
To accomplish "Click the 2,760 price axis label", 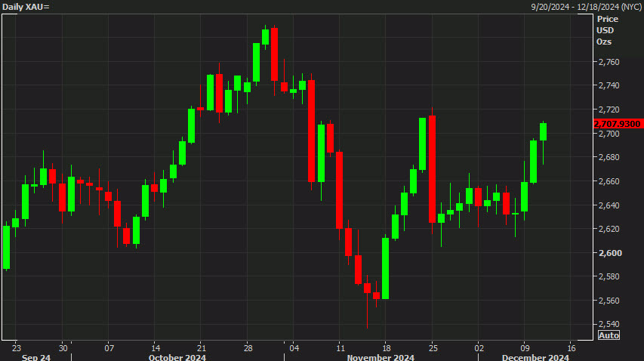I will [609, 62].
